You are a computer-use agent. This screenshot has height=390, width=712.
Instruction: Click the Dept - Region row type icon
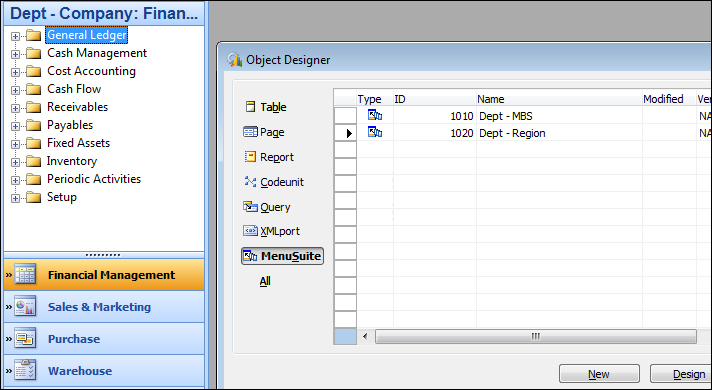click(x=375, y=133)
